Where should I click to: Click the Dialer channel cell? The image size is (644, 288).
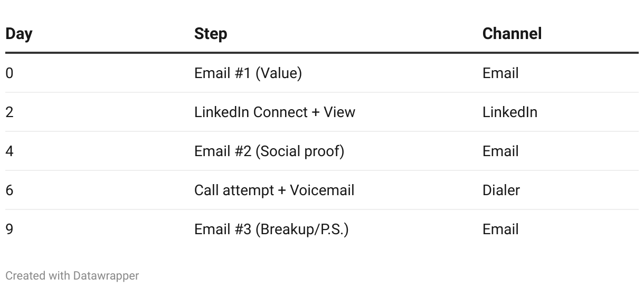point(501,190)
